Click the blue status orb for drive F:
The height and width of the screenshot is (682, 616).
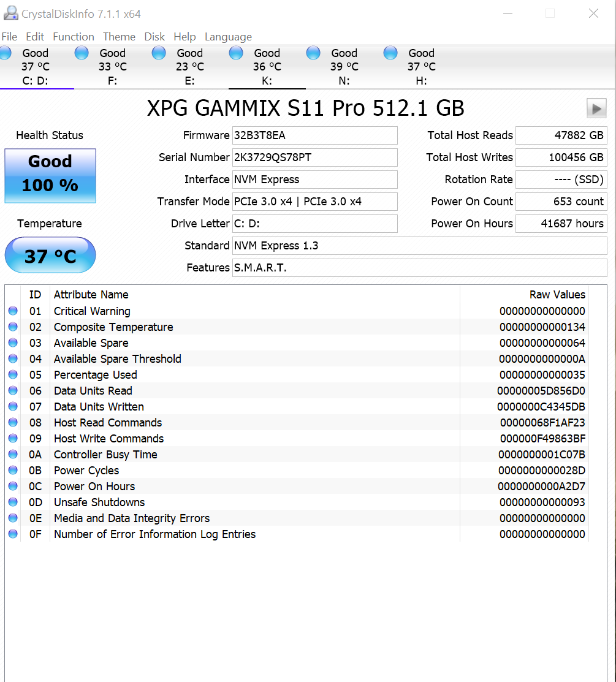[x=82, y=53]
